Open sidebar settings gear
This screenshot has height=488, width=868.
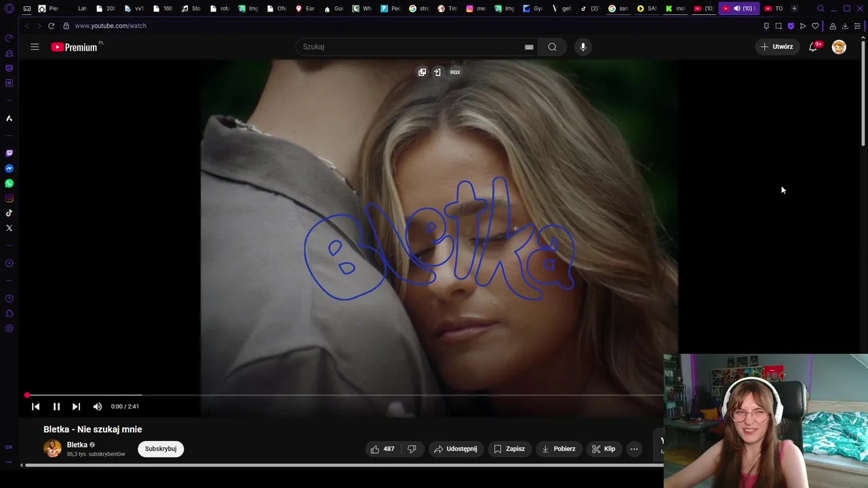9,329
